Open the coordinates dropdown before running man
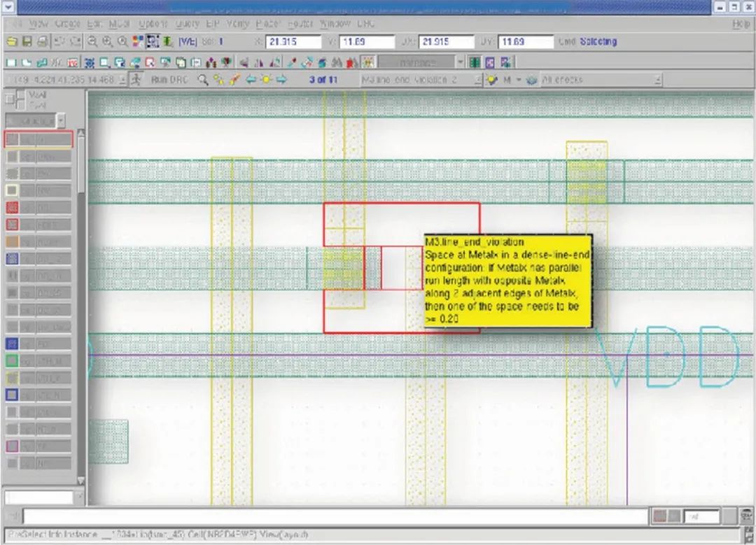756x545 pixels. (x=122, y=80)
